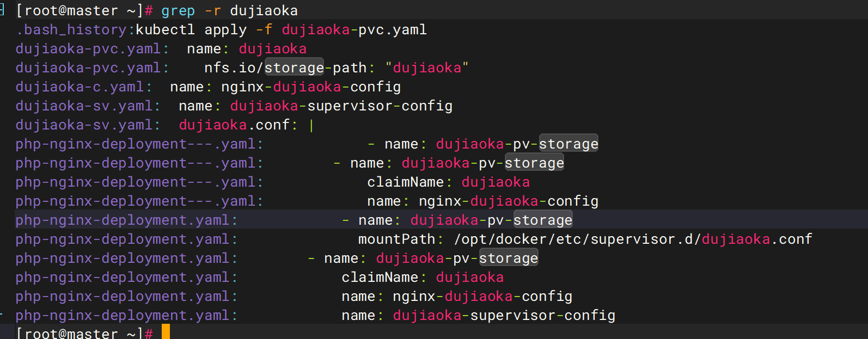The height and width of the screenshot is (339, 868).
Task: Click the dujiaoka-c.yaml filename
Action: [x=80, y=87]
